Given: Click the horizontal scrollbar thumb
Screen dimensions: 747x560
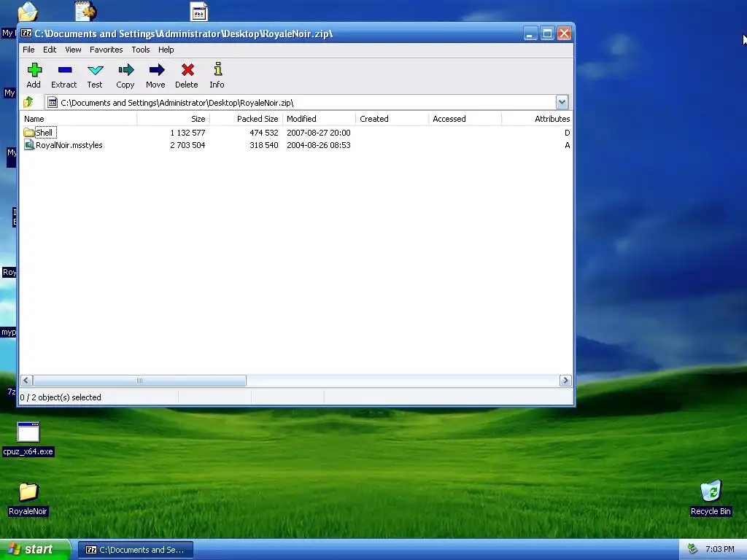Looking at the screenshot, I should tap(139, 381).
